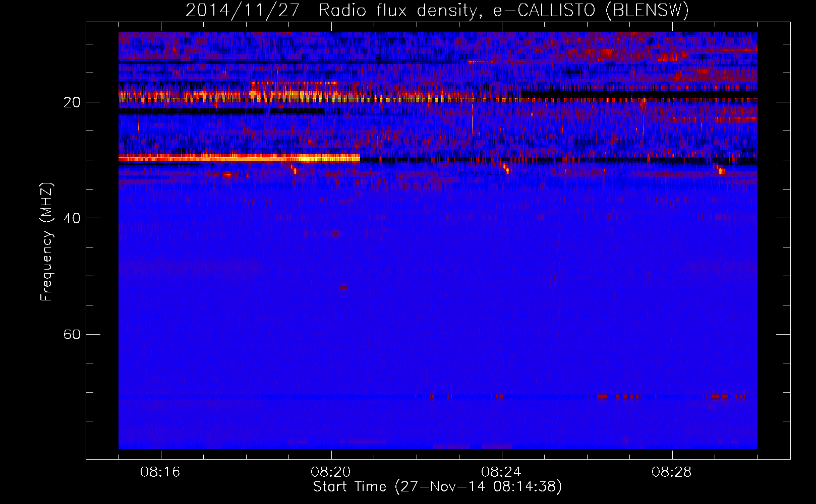The image size is (816, 504).
Task: Click the 60 frequency tick label
Action: click(x=72, y=334)
